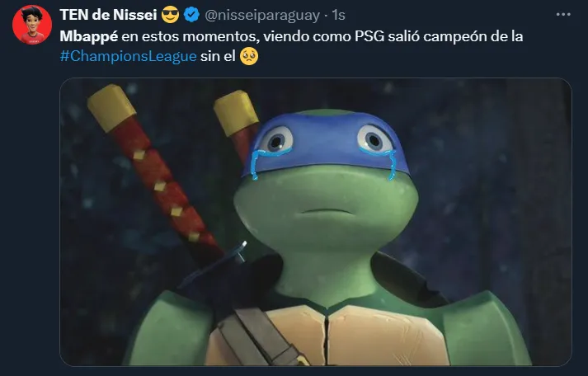Viewport: 588px width, 376px height.
Task: Click the left katana's yellow pommel
Action: click(x=111, y=107)
